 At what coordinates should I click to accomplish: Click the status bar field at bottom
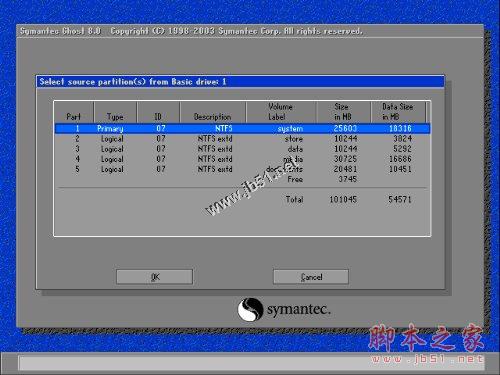click(250, 363)
